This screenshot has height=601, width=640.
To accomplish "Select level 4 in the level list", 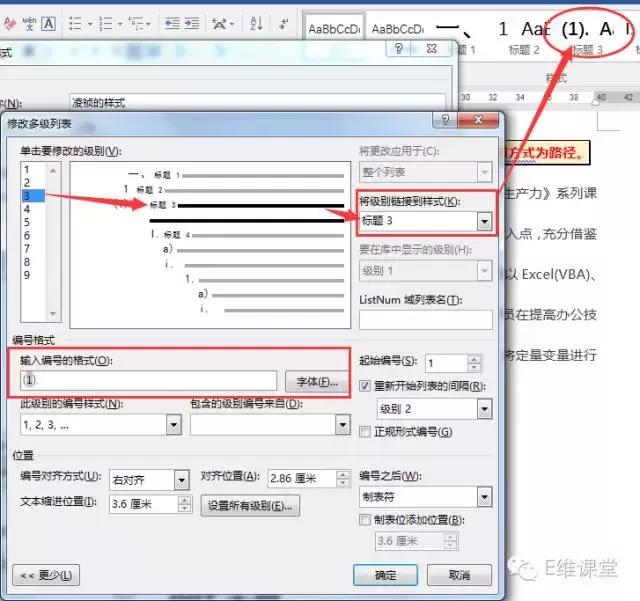I will 27,209.
